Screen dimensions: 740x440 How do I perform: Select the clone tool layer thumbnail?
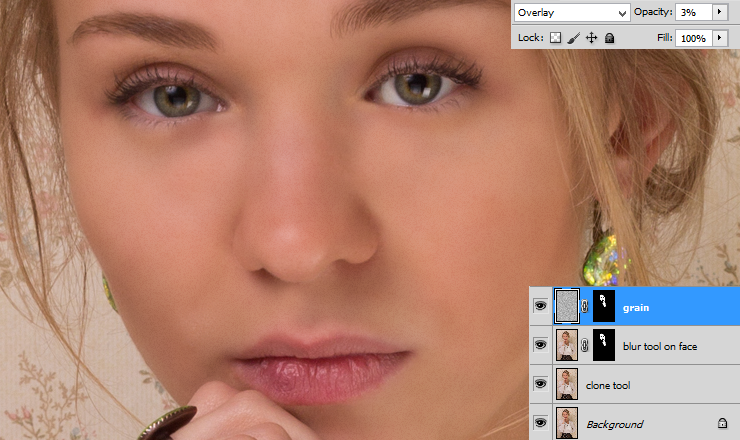pos(566,384)
